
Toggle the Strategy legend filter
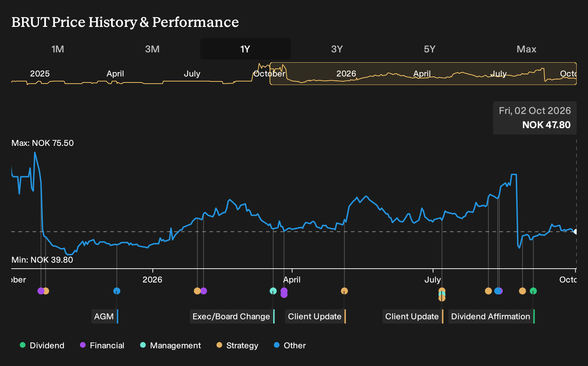237,345
